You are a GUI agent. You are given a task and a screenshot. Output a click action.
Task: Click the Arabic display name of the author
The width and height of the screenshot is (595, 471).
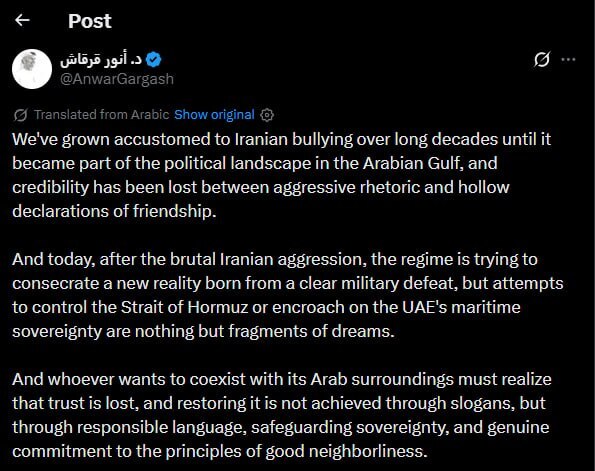click(x=101, y=60)
